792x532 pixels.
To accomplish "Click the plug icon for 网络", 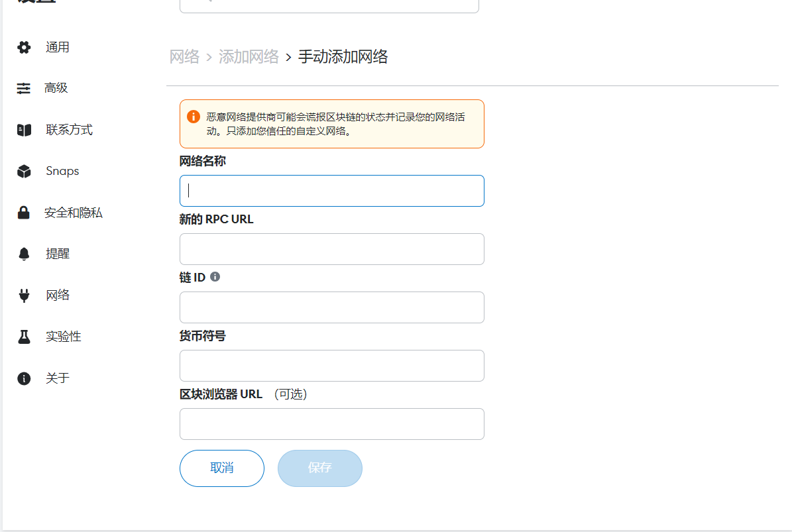I will [24, 295].
